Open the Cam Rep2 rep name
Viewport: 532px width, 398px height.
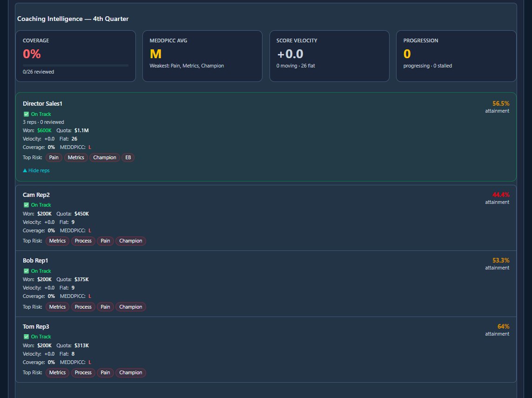click(36, 195)
